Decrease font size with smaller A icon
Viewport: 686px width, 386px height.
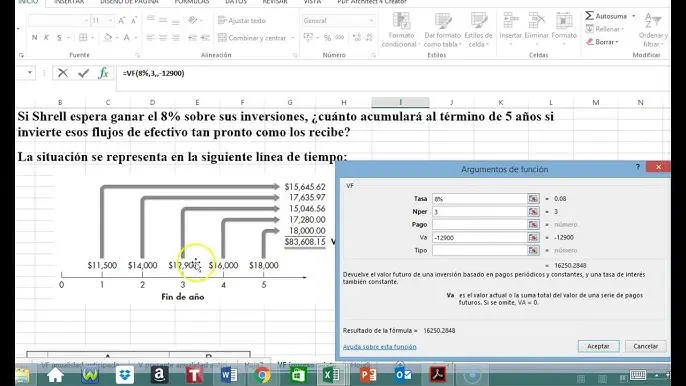click(x=134, y=20)
